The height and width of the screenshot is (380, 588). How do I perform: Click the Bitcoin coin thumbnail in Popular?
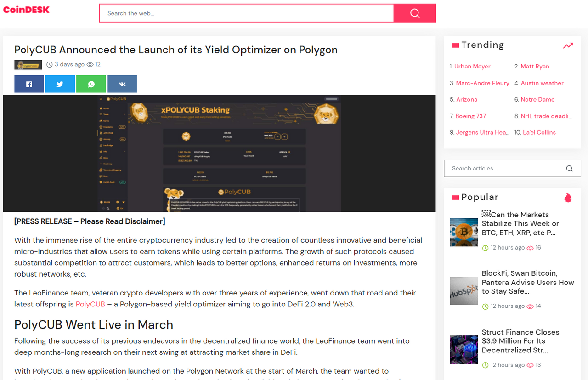[464, 232]
